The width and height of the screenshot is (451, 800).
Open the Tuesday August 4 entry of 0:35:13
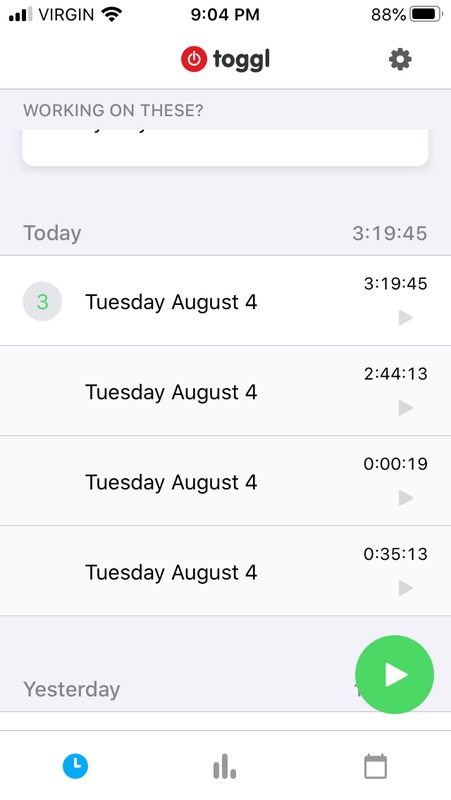226,571
